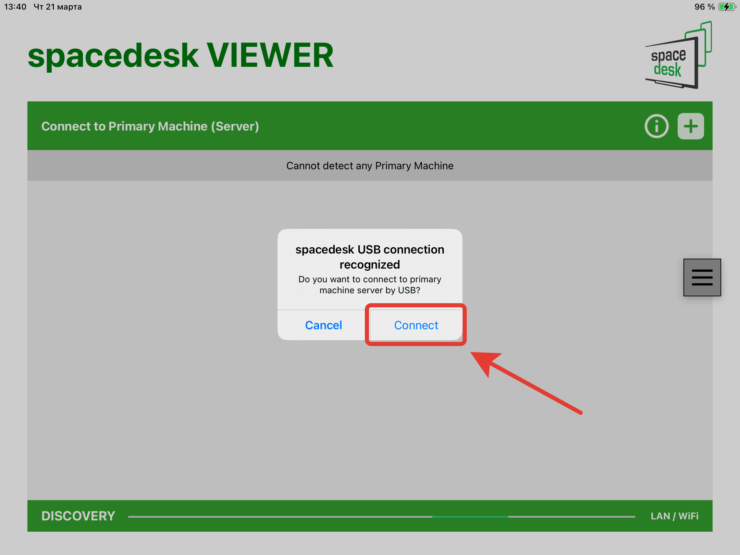Tap the date 'Чт 21 марта' in status bar
Viewport: 740px width, 555px height.
click(x=59, y=7)
